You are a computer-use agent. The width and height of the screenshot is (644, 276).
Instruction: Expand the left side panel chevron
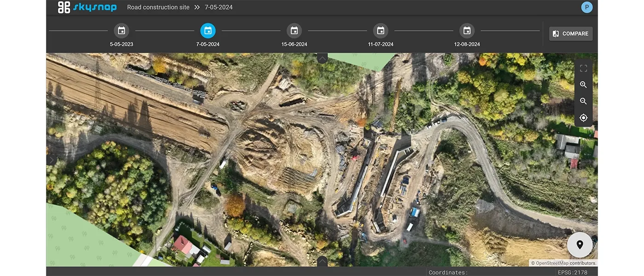[51, 160]
